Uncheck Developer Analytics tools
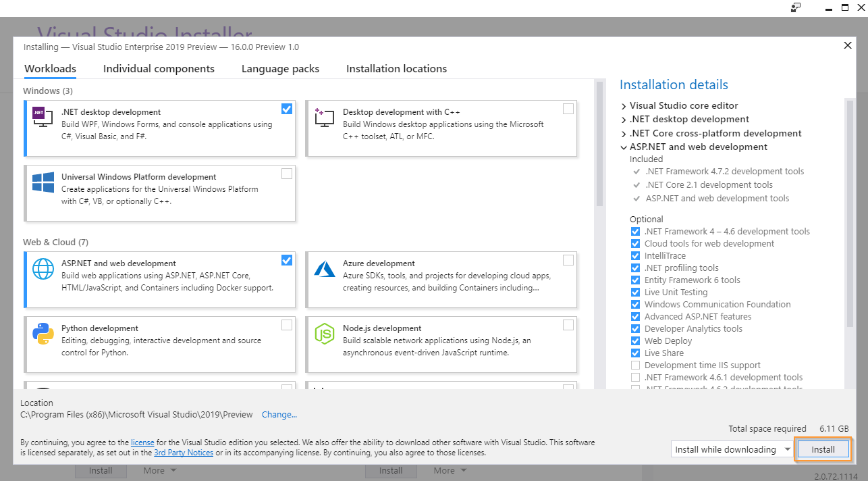 pos(635,329)
